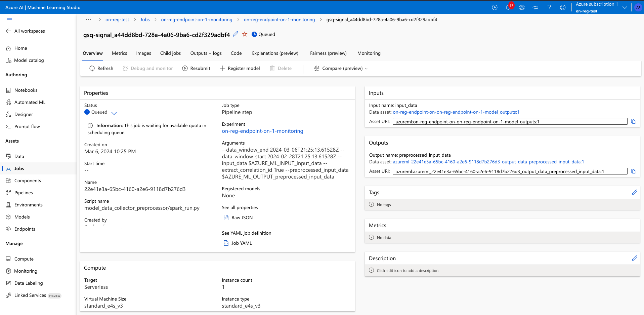Copy input Asset URI

[x=633, y=122]
